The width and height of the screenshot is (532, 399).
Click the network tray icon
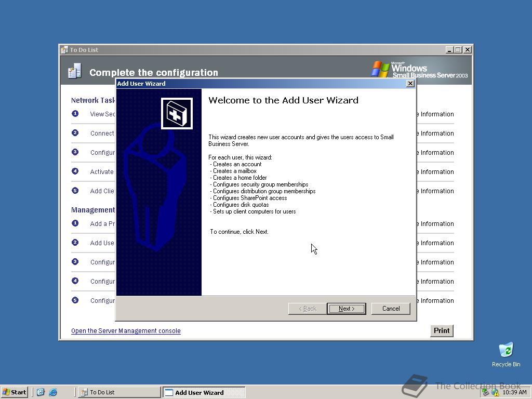pos(485,393)
